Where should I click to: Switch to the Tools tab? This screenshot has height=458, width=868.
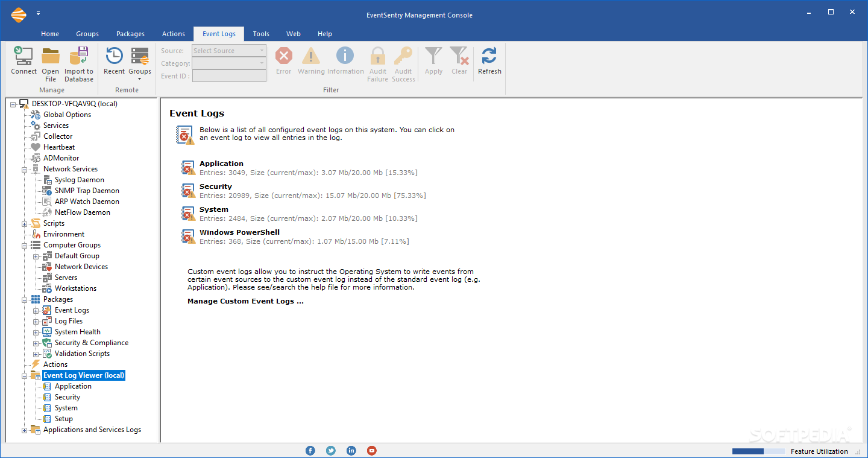(261, 34)
